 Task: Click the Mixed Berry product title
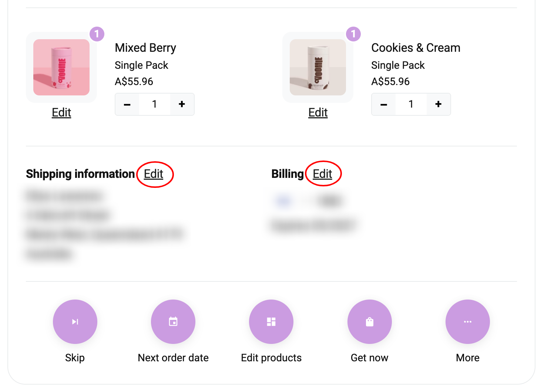[145, 48]
